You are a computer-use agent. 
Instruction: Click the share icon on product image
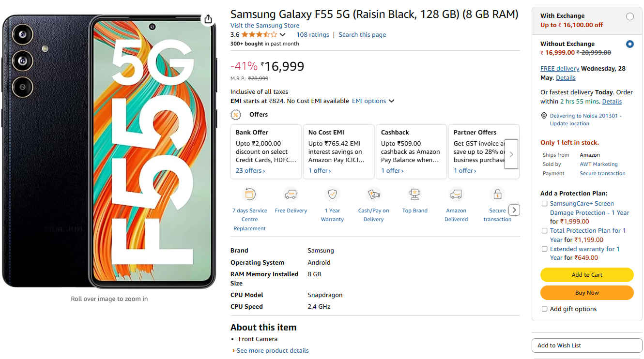(208, 19)
